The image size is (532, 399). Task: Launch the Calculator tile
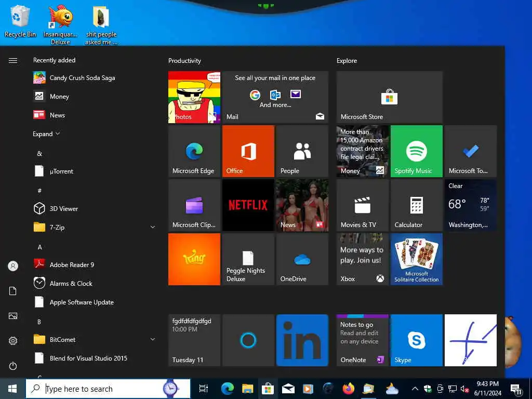[x=416, y=205]
